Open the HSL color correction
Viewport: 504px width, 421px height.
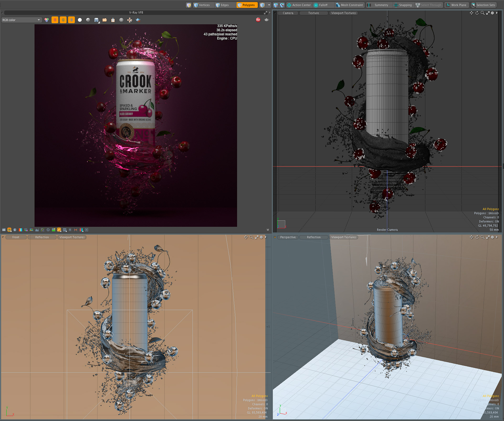pyautogui.click(x=26, y=230)
